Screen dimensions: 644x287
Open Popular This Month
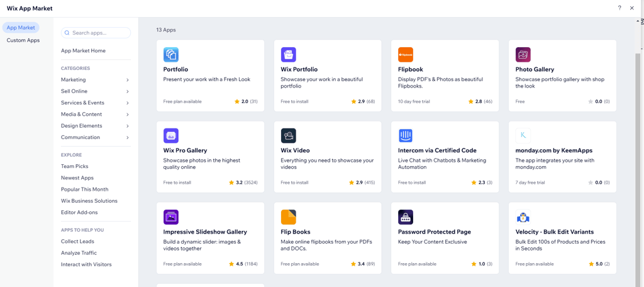(85, 189)
